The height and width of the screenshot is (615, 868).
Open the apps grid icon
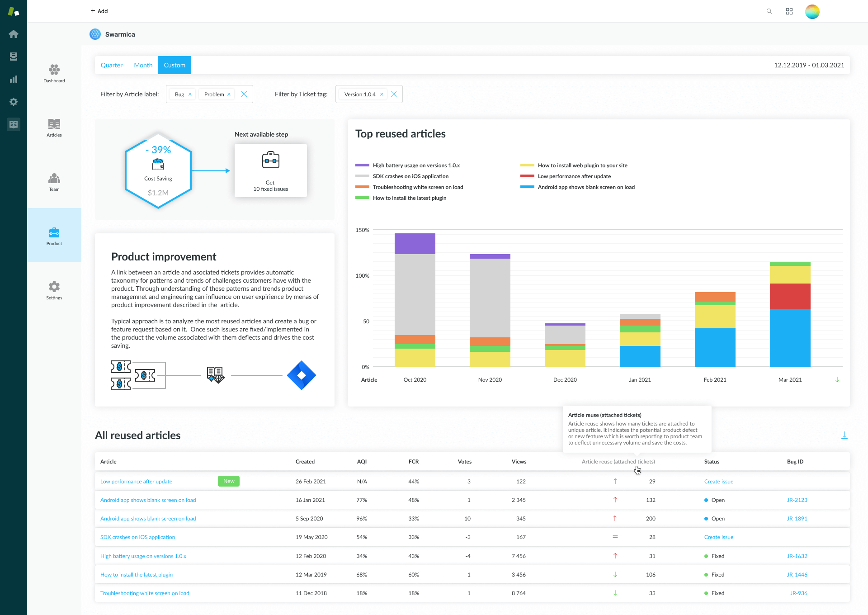tap(789, 11)
